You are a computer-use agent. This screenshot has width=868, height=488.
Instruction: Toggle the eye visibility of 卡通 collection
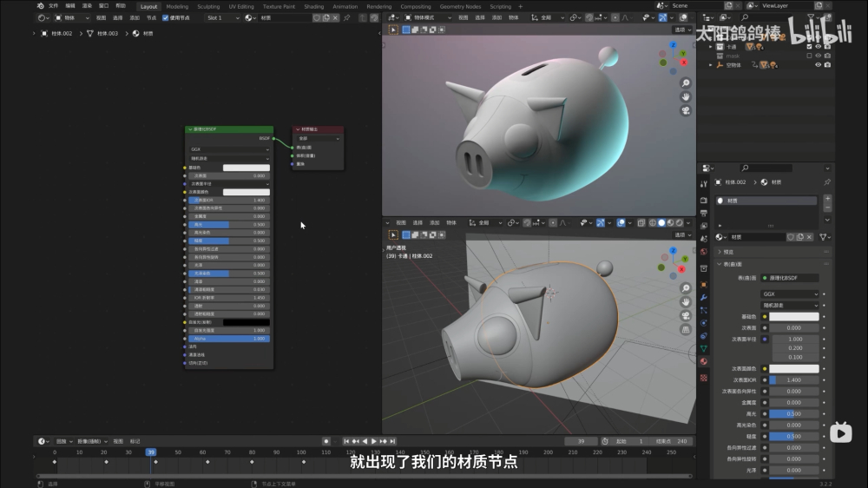(x=818, y=47)
